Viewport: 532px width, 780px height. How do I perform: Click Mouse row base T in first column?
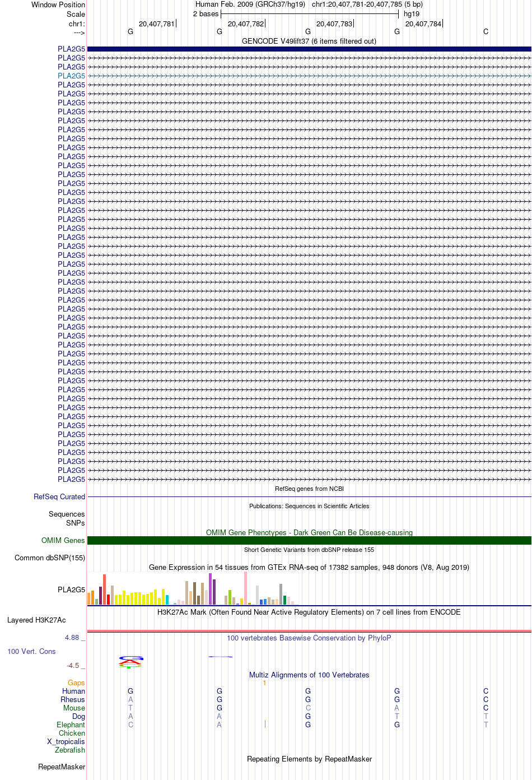130,708
